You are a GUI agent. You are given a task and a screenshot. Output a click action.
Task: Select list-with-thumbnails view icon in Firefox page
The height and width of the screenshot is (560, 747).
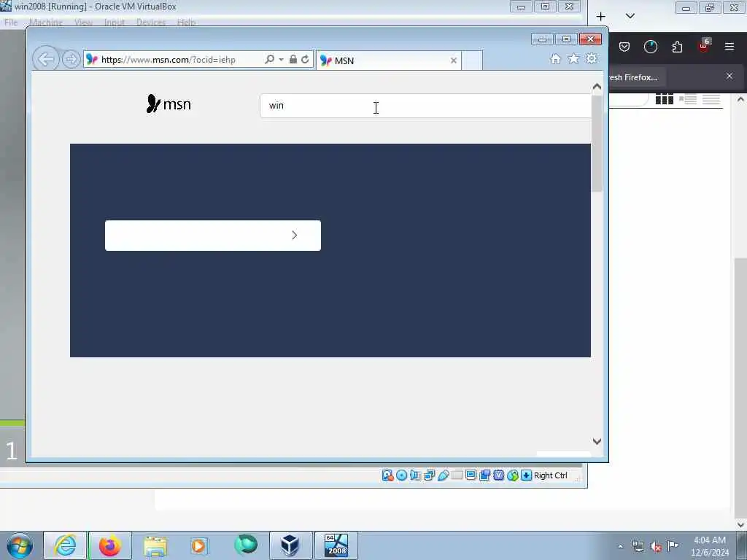[x=687, y=99]
